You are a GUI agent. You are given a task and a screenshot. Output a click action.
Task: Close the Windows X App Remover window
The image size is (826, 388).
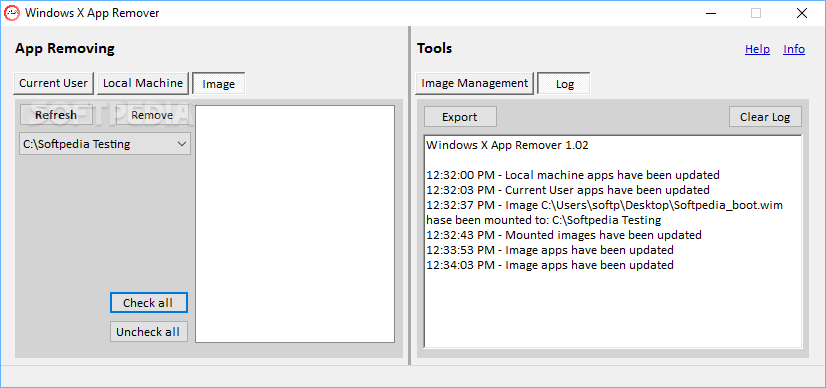[801, 13]
